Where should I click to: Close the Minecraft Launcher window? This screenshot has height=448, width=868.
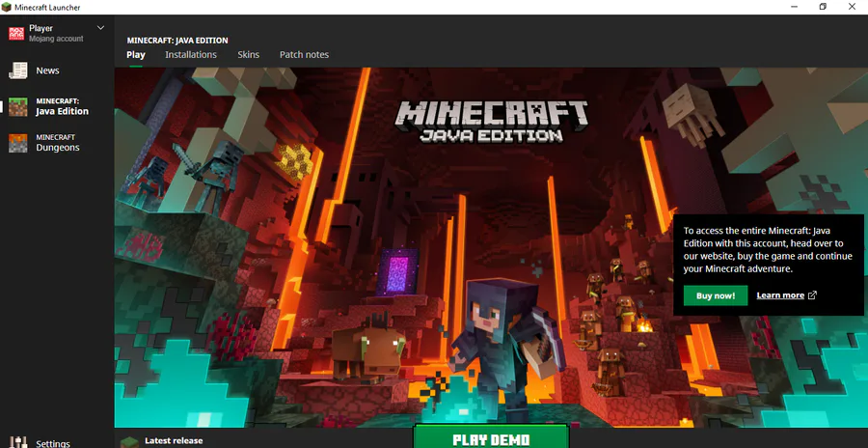[852, 7]
